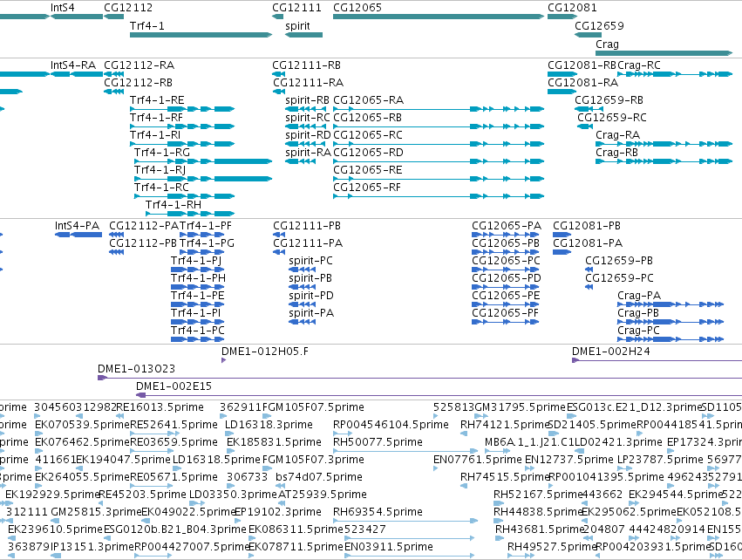This screenshot has height=560, width=742.
Task: Click the Trf4-1-RJ transcript label
Action: click(x=160, y=170)
